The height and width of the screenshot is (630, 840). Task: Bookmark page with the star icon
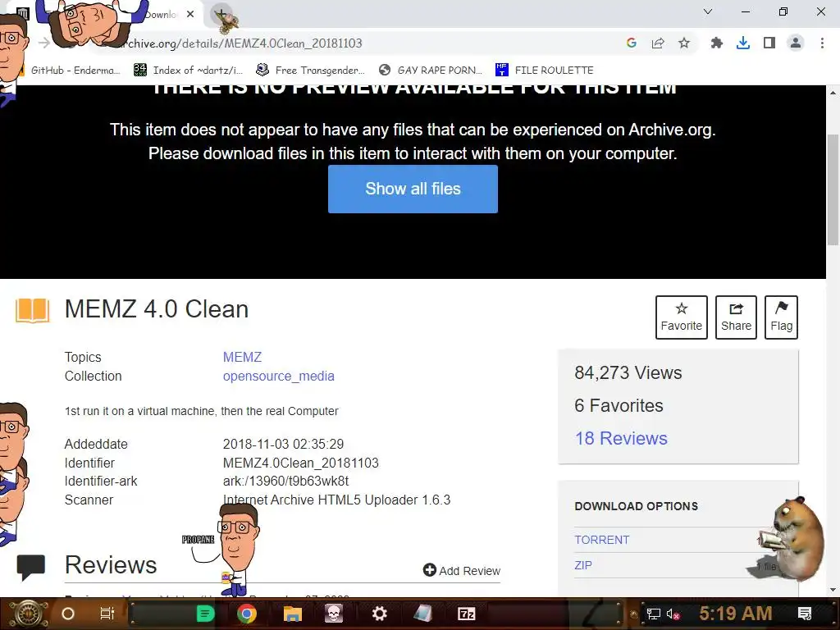click(x=684, y=43)
